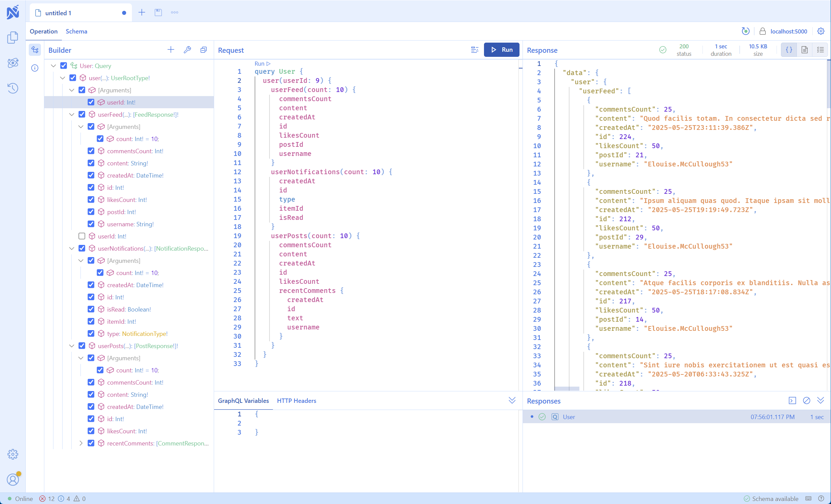The height and width of the screenshot is (504, 831).
Task: Uncheck the type: NotificationType! checkbox
Action: pyautogui.click(x=91, y=334)
